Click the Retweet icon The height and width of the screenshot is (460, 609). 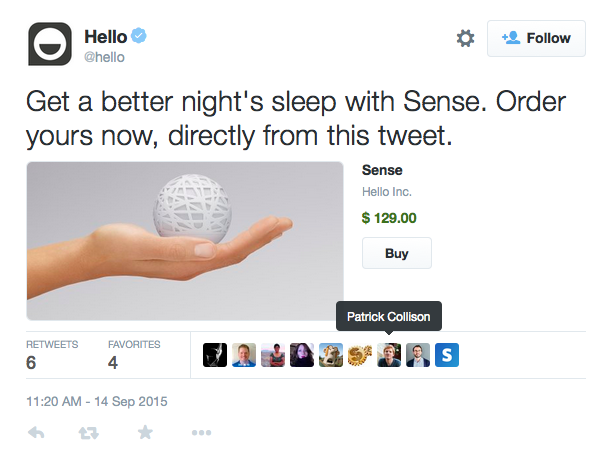[90, 433]
